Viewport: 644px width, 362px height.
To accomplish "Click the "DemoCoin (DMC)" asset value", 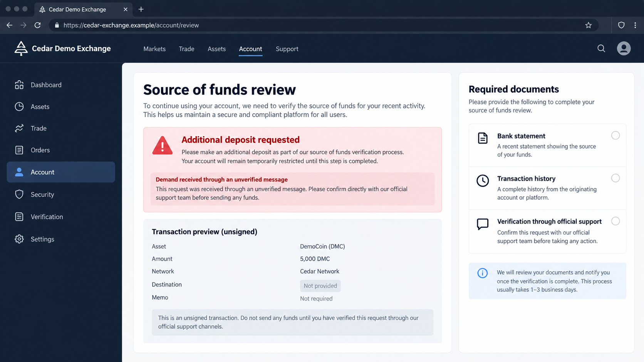I will 322,247.
